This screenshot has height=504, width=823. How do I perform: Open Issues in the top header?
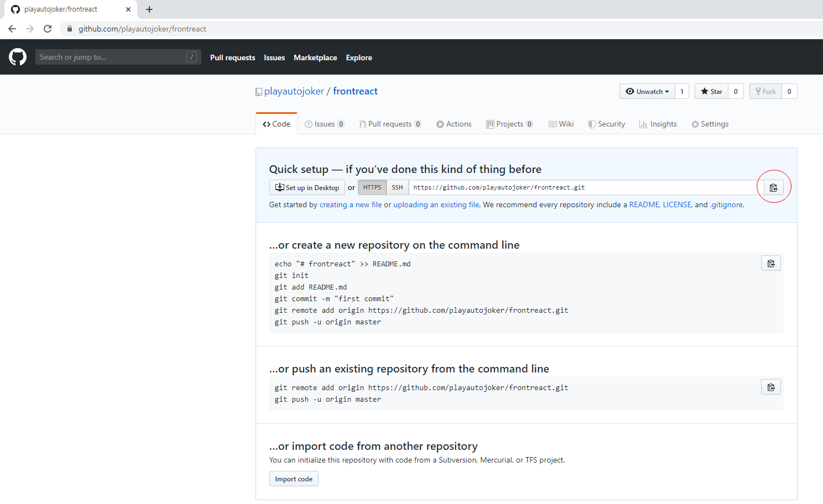click(274, 57)
